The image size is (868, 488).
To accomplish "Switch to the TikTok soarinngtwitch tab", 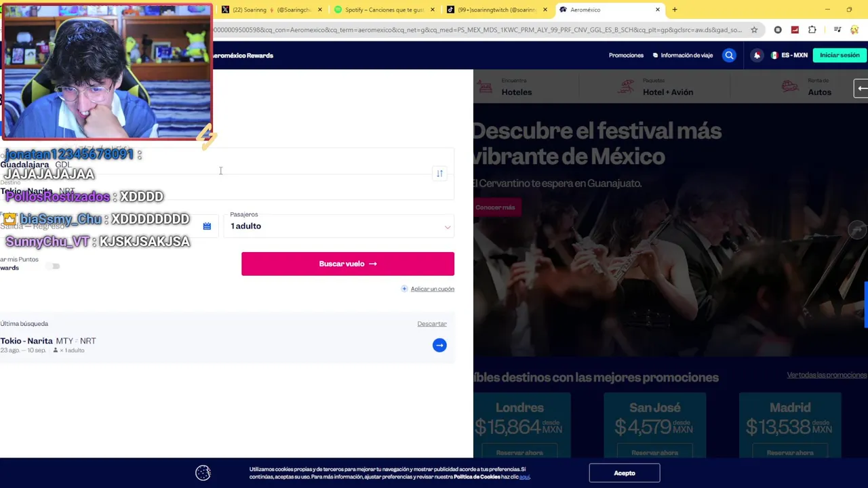I will pos(497,9).
